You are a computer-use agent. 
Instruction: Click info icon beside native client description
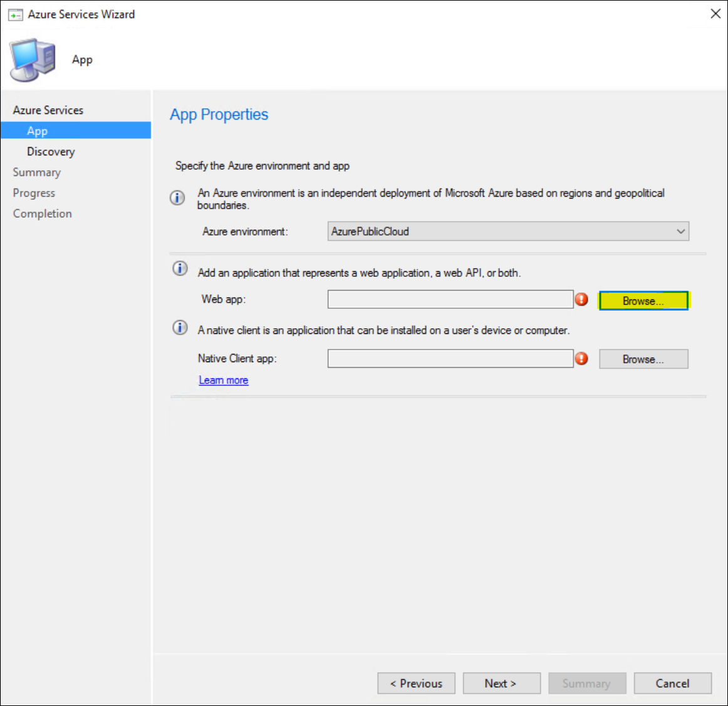tap(180, 328)
